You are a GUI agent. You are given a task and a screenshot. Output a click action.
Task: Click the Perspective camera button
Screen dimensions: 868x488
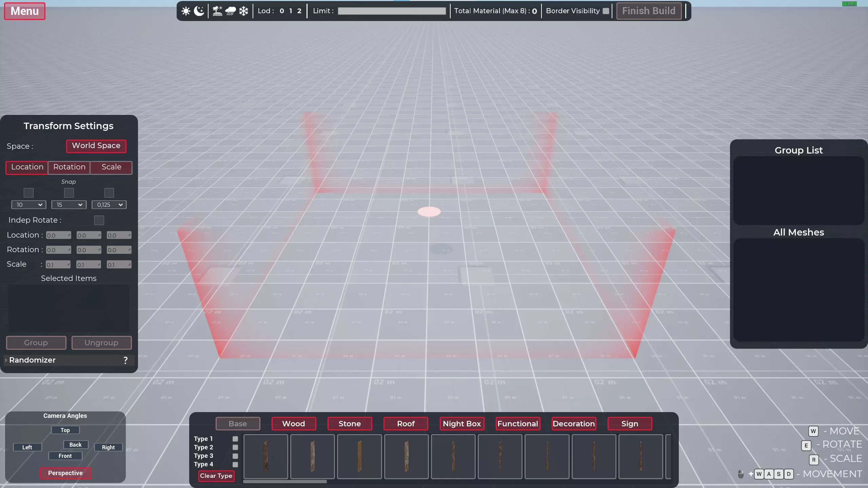click(65, 473)
